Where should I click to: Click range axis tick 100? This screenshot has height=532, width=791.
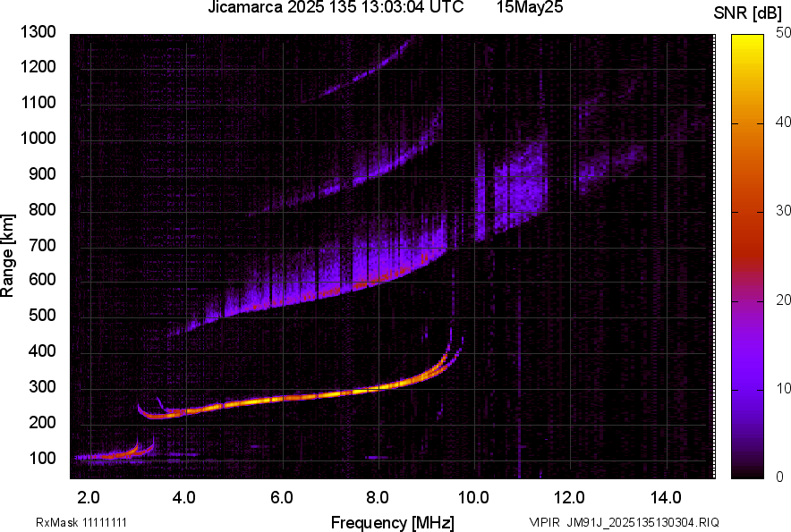[x=42, y=458]
